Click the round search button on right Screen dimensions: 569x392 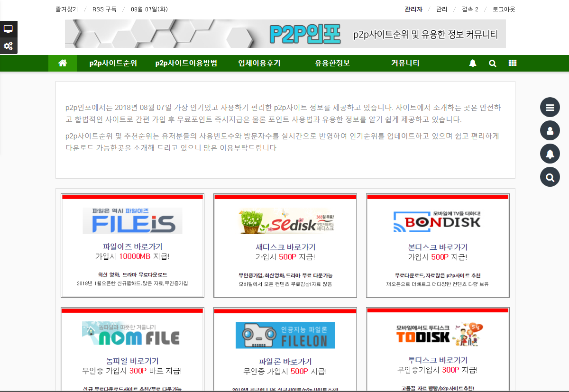point(550,177)
